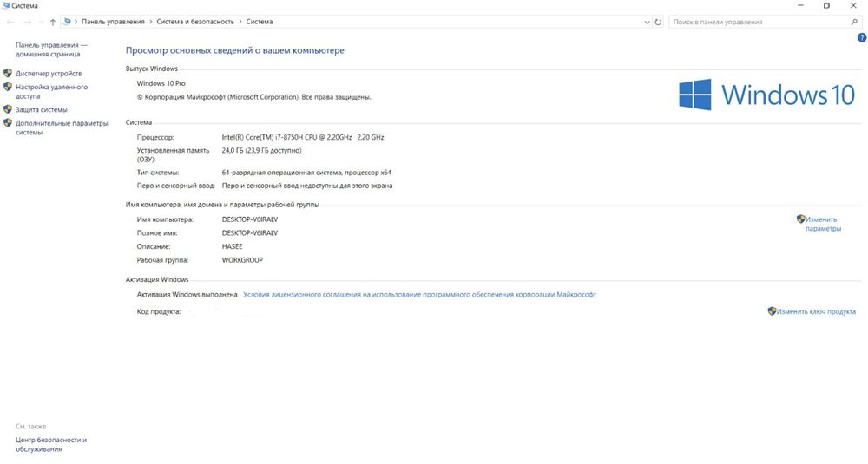Expand chevron after 'Система и безопасность'

point(240,22)
